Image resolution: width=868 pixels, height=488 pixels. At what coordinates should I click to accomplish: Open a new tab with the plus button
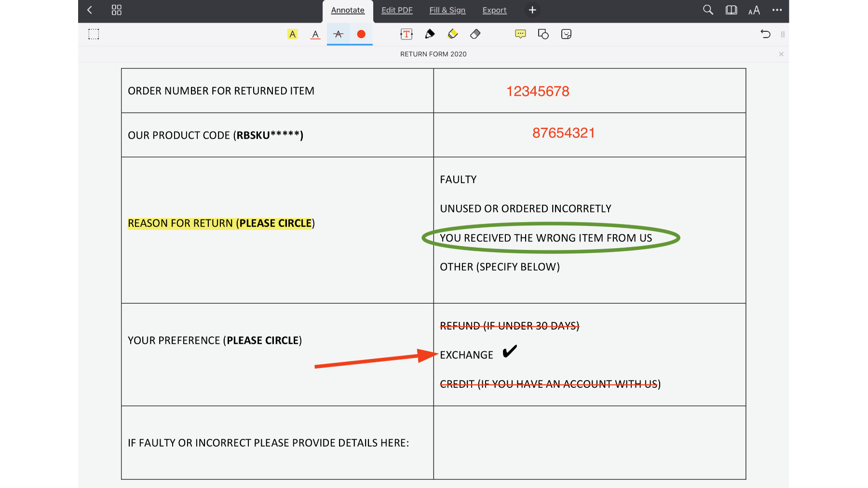532,10
